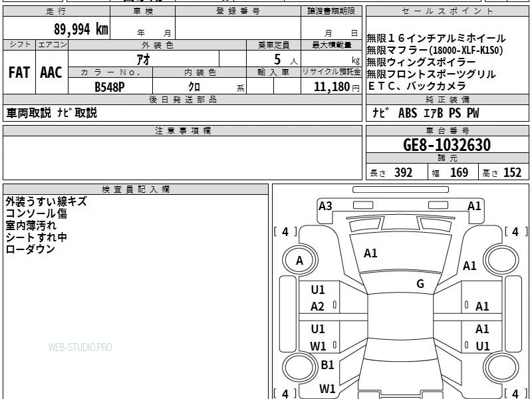Click the 乗車定員 header
Screen dimensions: 532x399
[x=273, y=45]
